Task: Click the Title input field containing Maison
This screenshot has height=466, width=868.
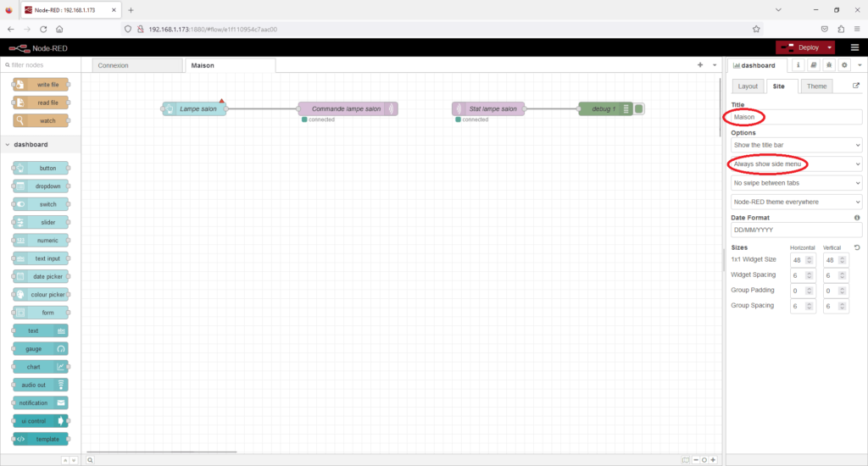Action: [796, 117]
